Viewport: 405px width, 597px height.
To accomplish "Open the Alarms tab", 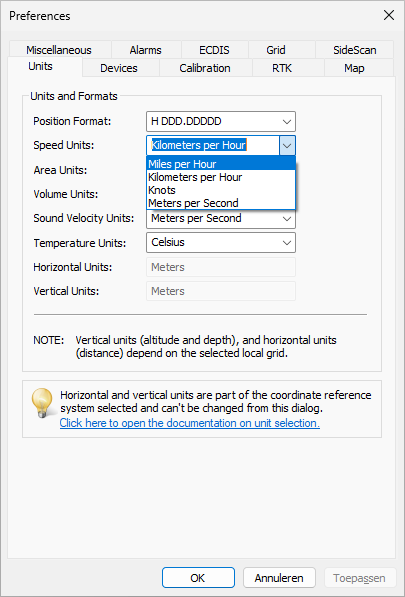I will pyautogui.click(x=145, y=50).
